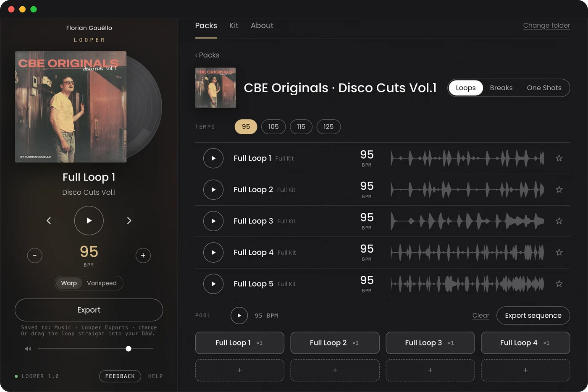Decrease BPM with the minus button
Screen dimensions: 588x392
pyautogui.click(x=35, y=255)
